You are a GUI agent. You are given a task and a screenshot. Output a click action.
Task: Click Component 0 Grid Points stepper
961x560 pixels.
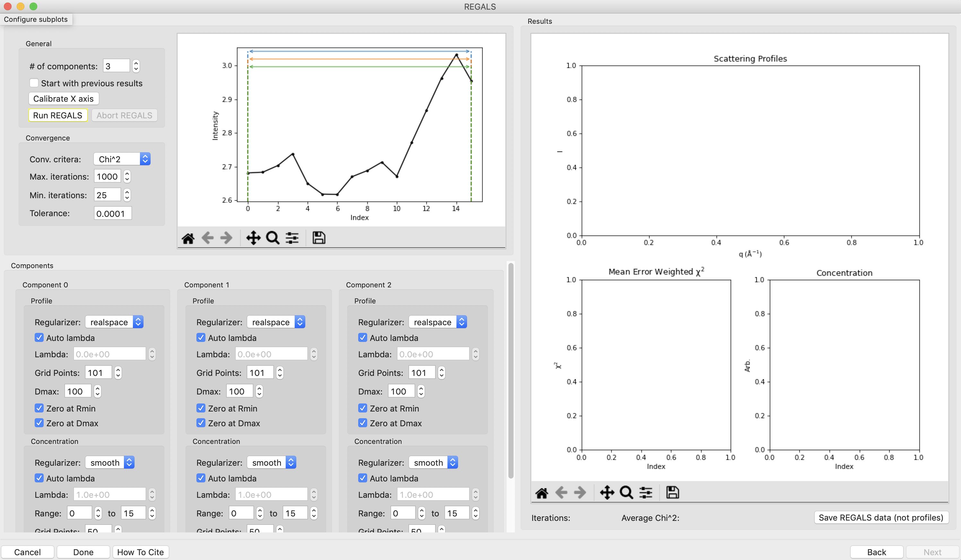[x=118, y=373]
